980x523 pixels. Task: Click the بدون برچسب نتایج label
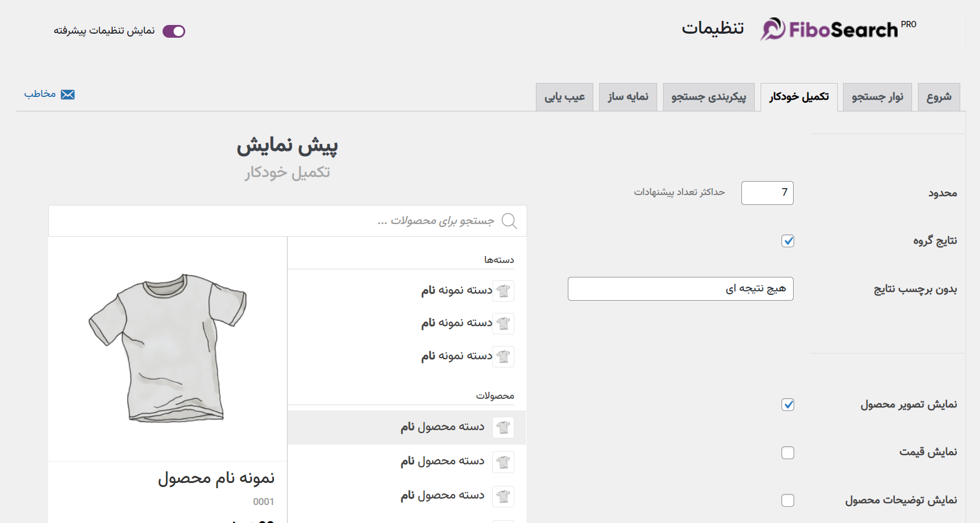(x=916, y=289)
